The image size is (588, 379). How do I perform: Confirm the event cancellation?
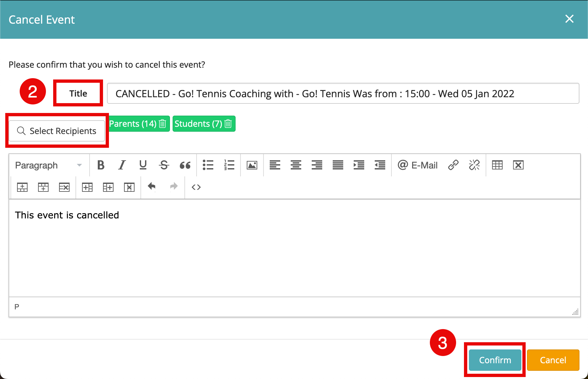coord(495,360)
